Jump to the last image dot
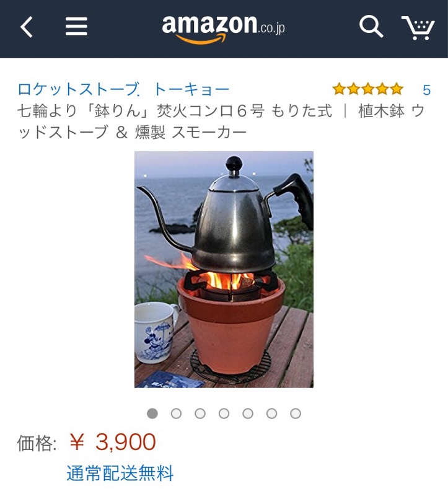The width and height of the screenshot is (448, 496). (x=296, y=414)
